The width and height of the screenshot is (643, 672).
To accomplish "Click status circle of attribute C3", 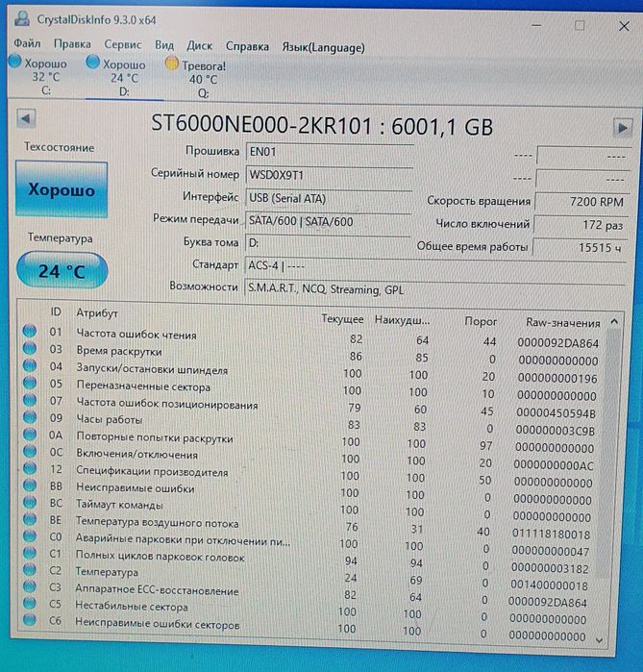I will point(30,586).
